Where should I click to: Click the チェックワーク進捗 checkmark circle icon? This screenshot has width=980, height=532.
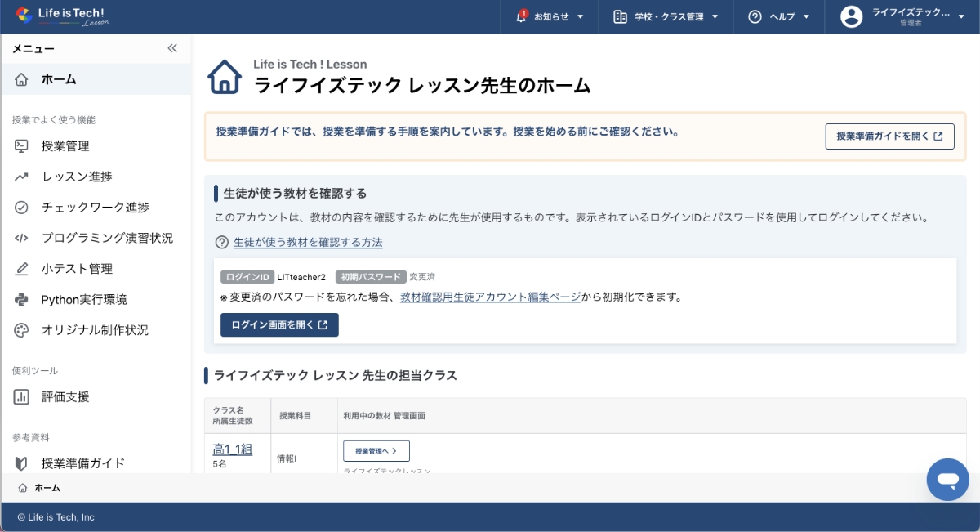pos(22,208)
